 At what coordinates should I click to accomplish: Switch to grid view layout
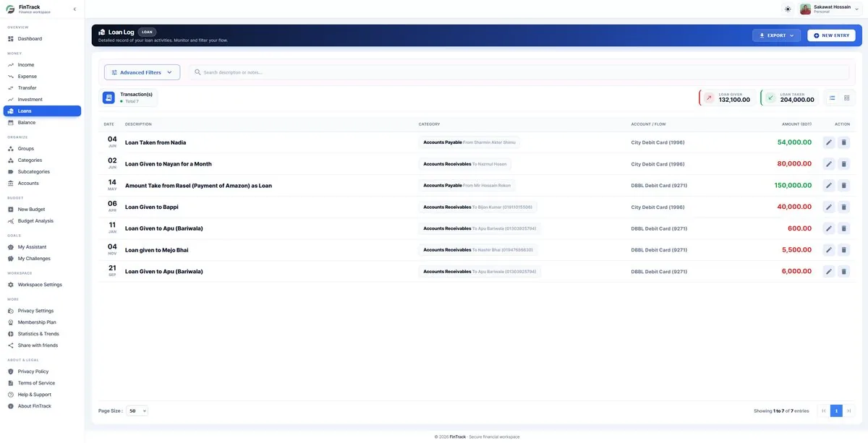click(x=847, y=98)
